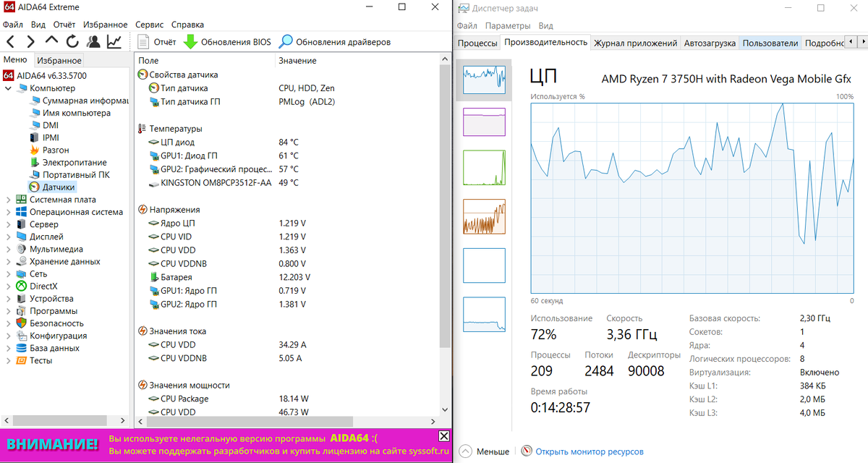Viewport: 868px width, 463px height.
Task: Open the Отчёт report button
Action: click(x=157, y=42)
